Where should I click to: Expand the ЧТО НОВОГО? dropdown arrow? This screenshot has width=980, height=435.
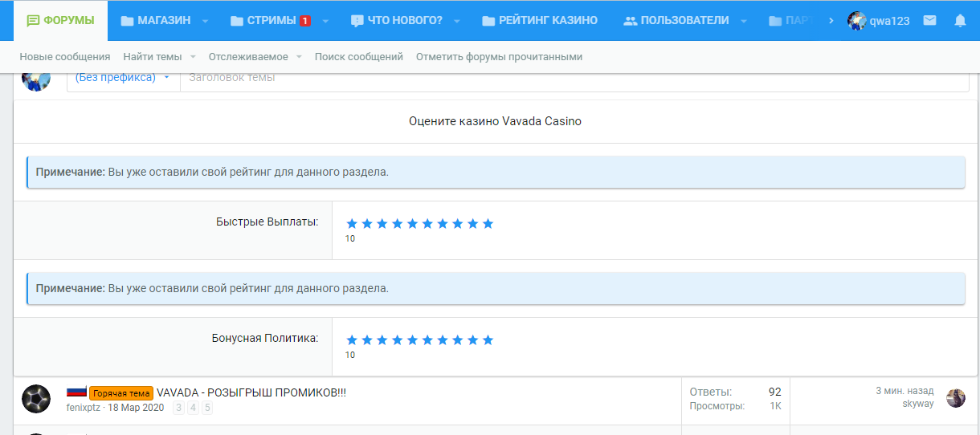click(x=457, y=21)
